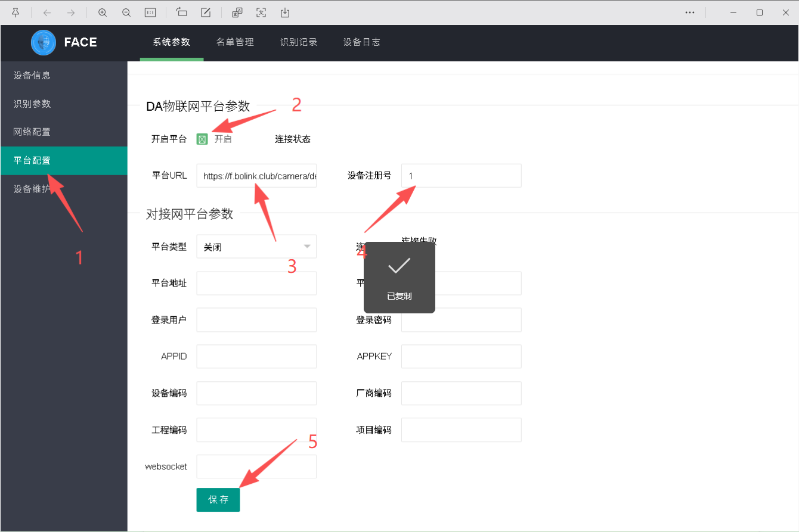Image resolution: width=799 pixels, height=532 pixels.
Task: Zoom out of the image
Action: coord(126,13)
